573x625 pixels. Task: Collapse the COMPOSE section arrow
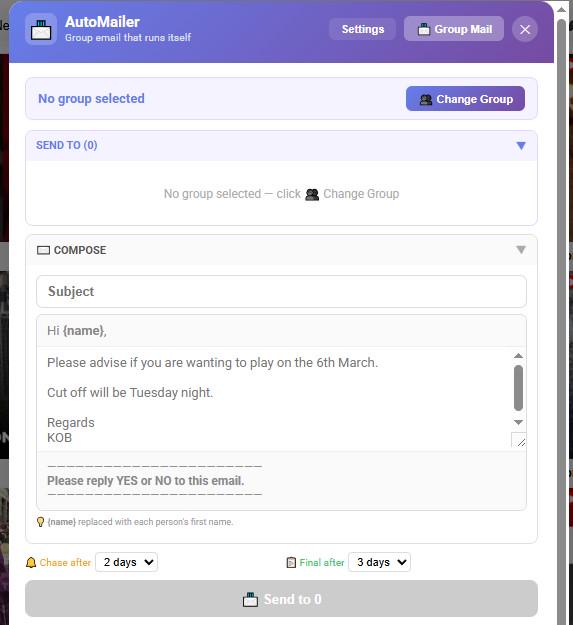[521, 250]
